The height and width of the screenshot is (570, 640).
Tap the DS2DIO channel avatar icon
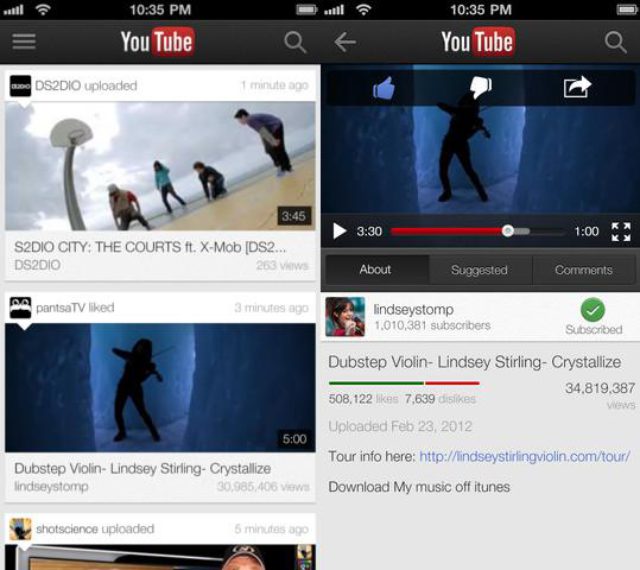click(x=20, y=86)
